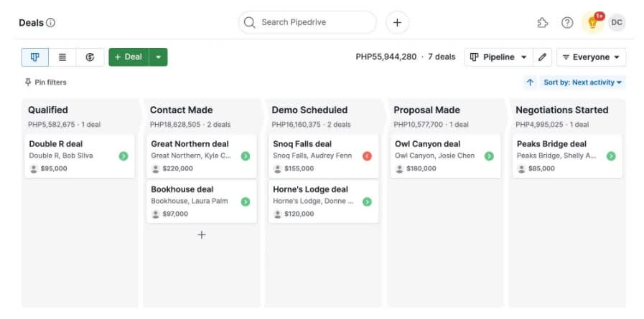Click $180,000 value on Owl Canyon
644x319 pixels.
point(421,168)
